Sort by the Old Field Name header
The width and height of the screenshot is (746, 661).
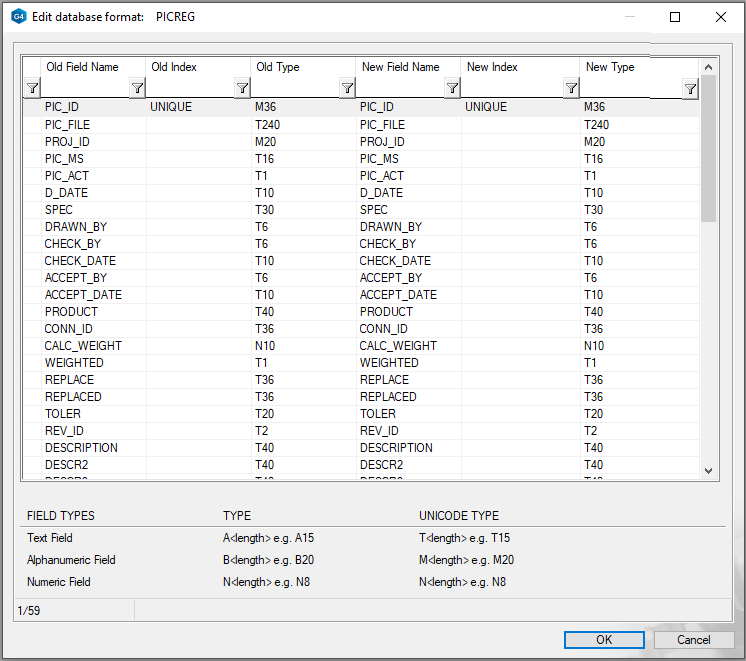coord(82,67)
